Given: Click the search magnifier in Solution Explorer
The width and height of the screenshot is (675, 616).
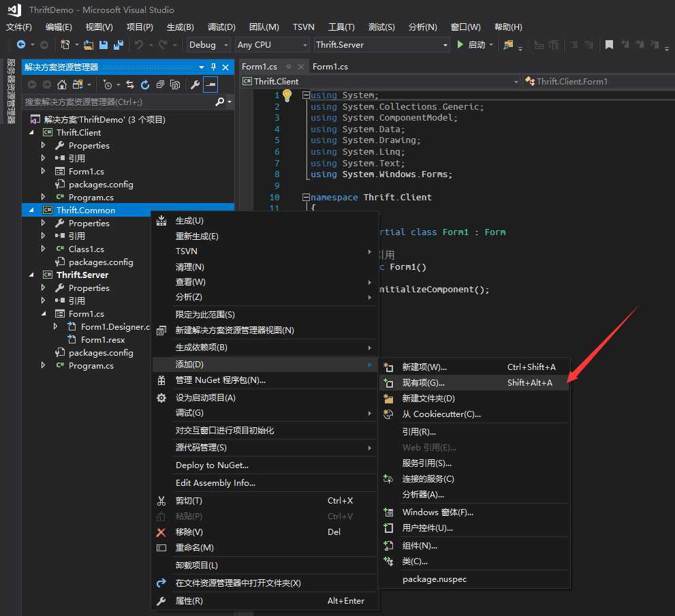Looking at the screenshot, I should [219, 102].
